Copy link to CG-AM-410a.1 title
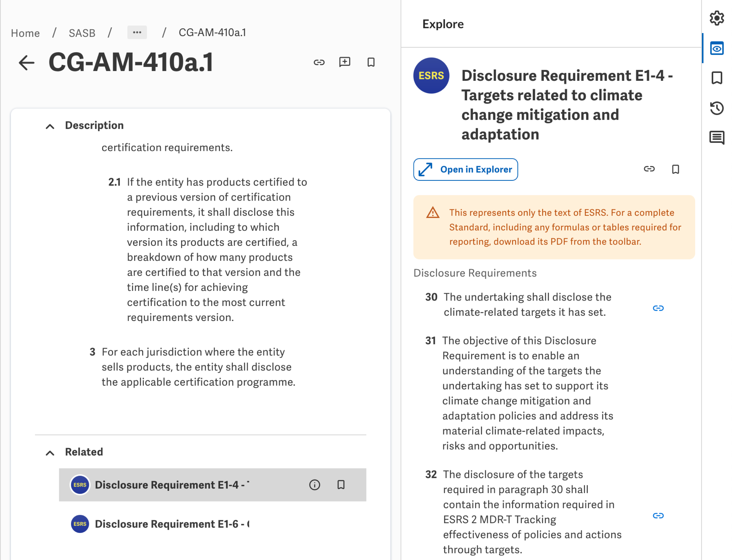This screenshot has width=732, height=560. (x=319, y=62)
